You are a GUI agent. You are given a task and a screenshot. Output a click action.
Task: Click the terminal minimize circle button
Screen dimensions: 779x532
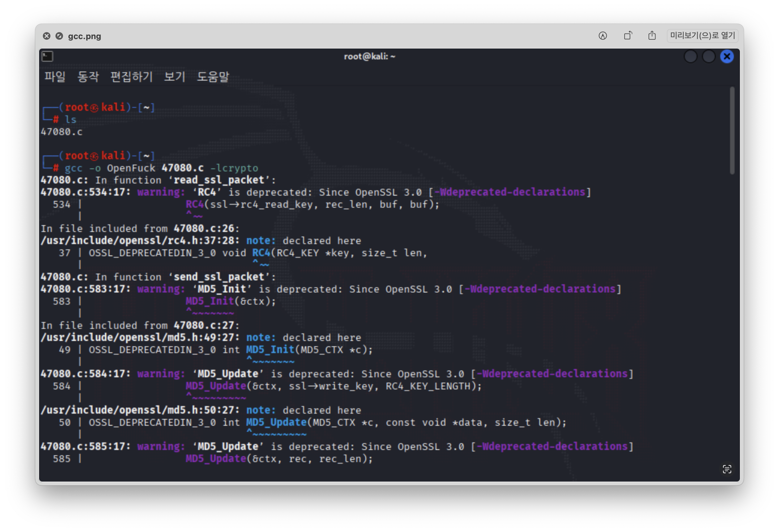coord(690,56)
